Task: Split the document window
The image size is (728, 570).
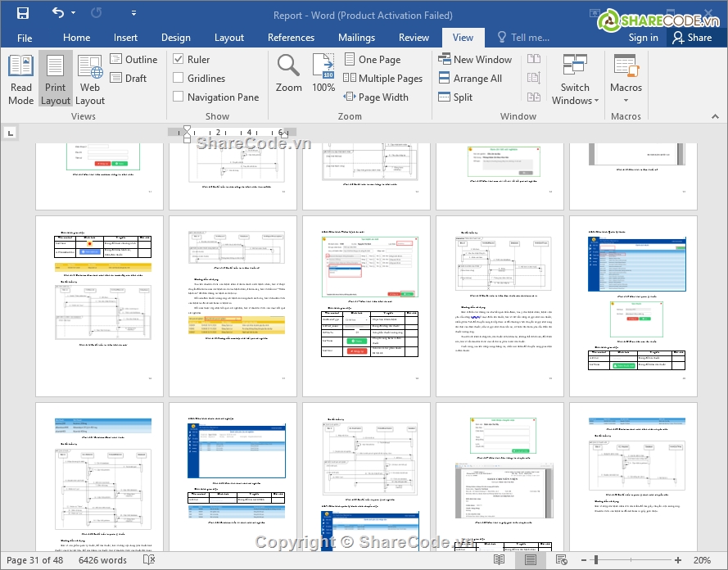Action: [455, 97]
